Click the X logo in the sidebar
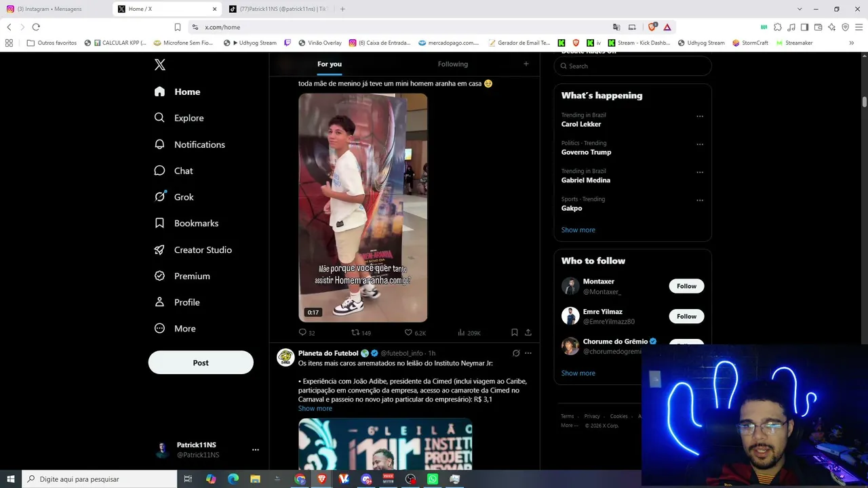The image size is (868, 488). click(160, 65)
